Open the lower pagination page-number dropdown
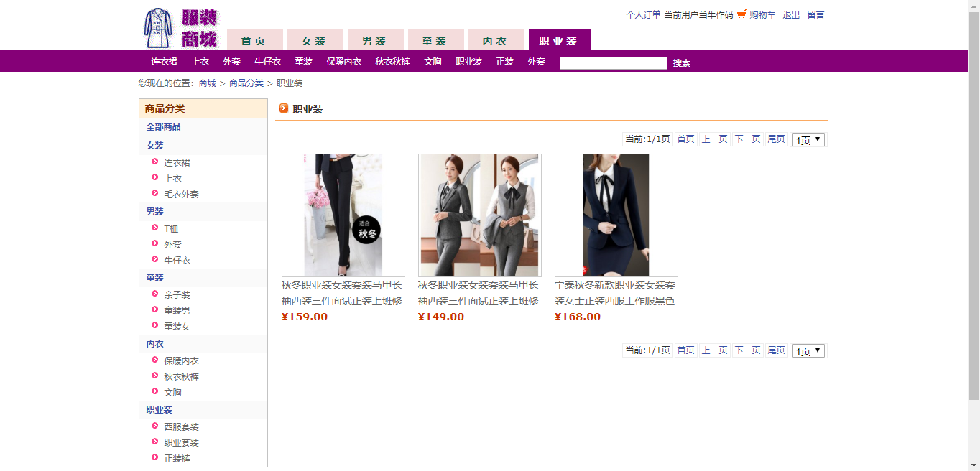The height and width of the screenshot is (471, 980). pos(808,351)
